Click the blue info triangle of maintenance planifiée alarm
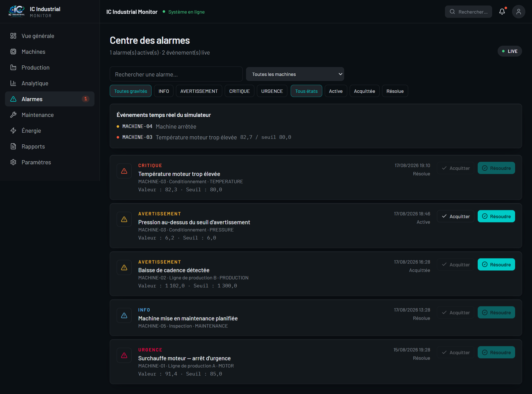 124,315
